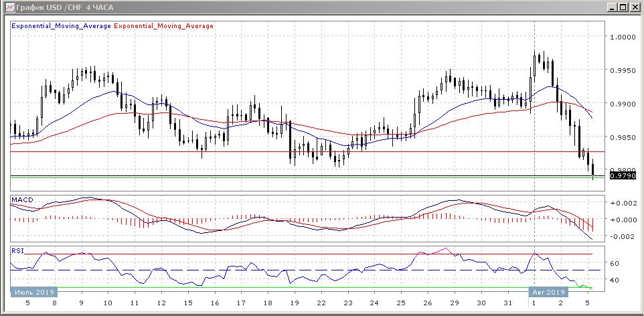Select the blue Exponential_Moving_Average legend label
Viewport: 644px width, 316px height.
62,26
